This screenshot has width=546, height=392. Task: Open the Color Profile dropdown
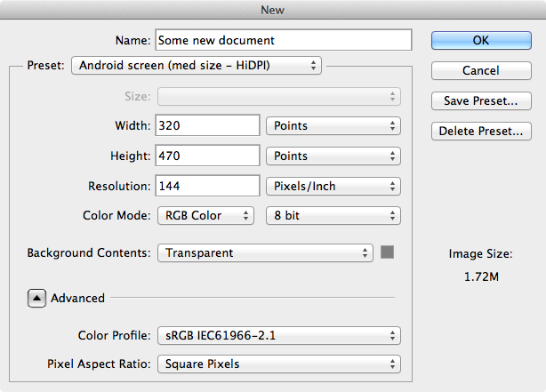(x=277, y=335)
